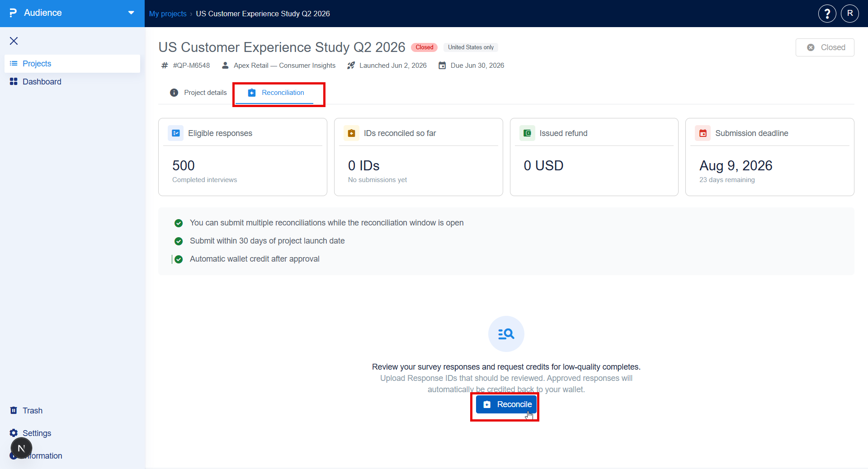Open the Audience product switcher
The width and height of the screenshot is (868, 469).
click(x=72, y=14)
